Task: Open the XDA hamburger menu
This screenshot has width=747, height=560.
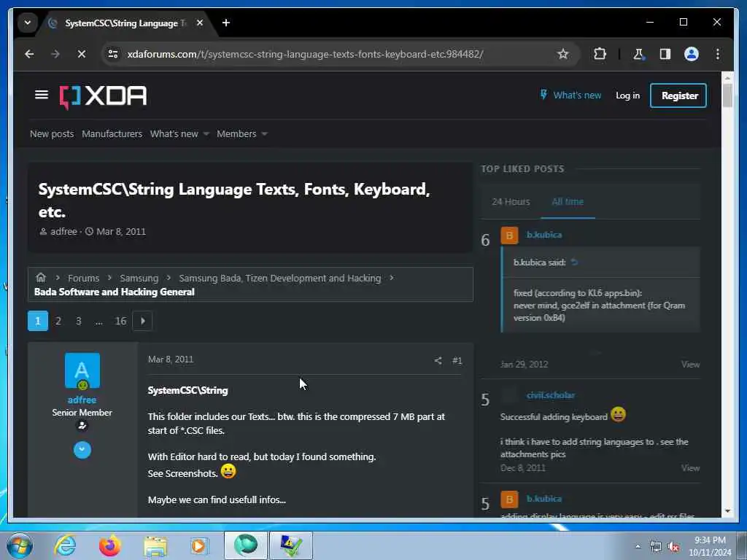Action: pos(42,95)
